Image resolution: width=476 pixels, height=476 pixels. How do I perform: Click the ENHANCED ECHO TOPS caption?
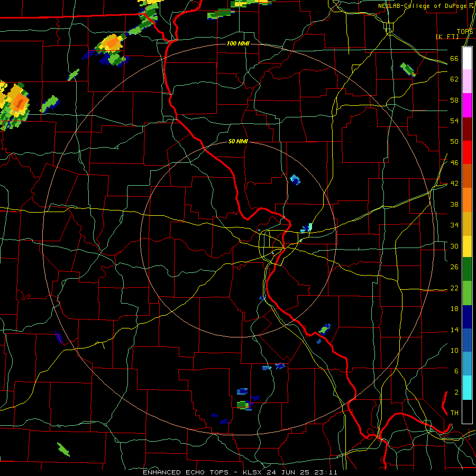(x=186, y=472)
